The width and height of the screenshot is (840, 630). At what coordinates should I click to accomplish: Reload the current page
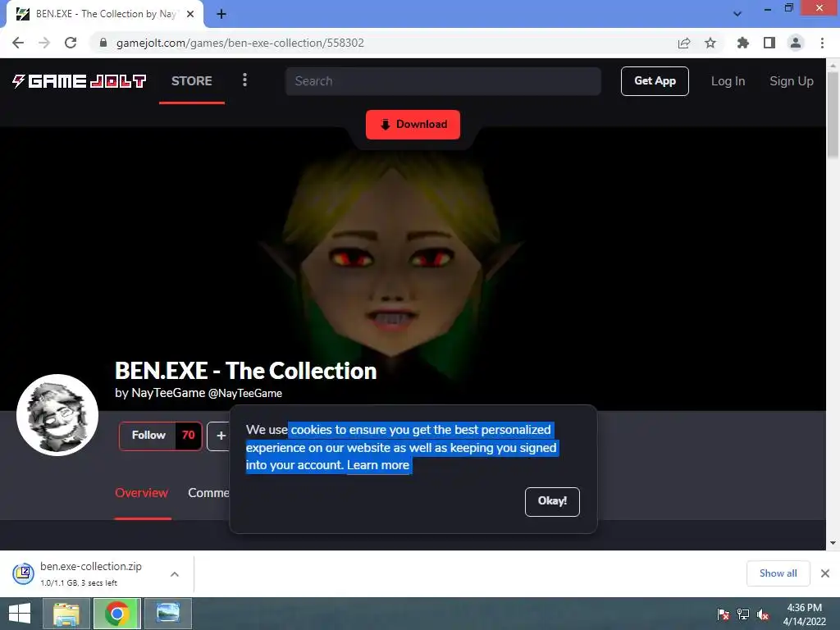(71, 43)
